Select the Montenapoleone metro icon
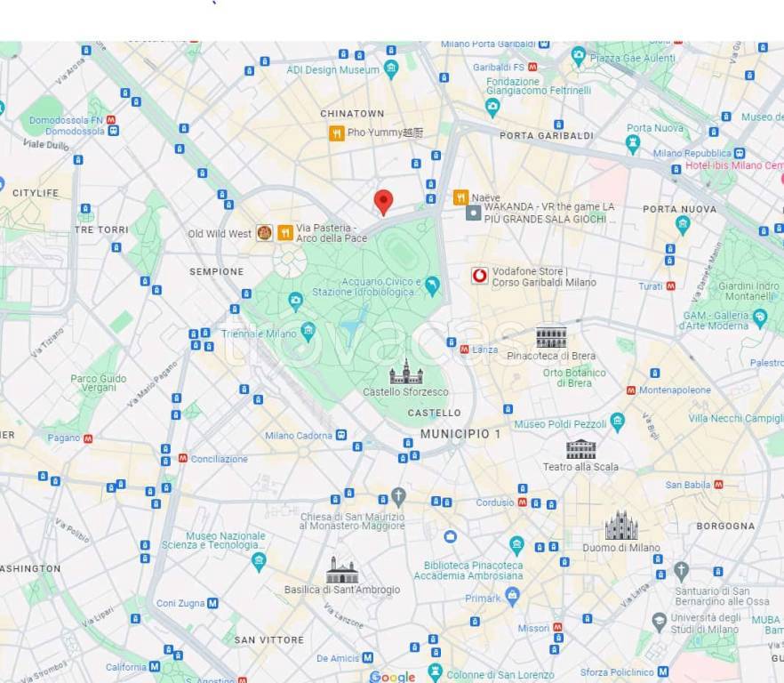Screen dimensions: 784x683 coord(631,390)
